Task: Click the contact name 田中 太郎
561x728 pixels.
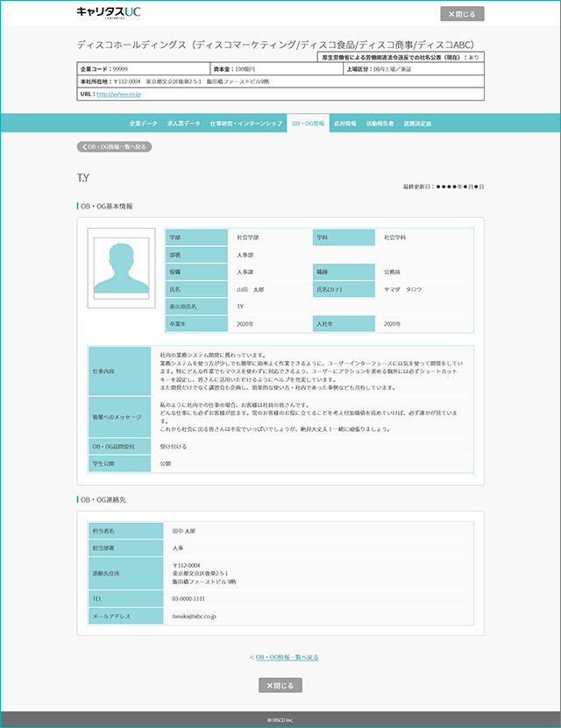Action: (x=184, y=531)
